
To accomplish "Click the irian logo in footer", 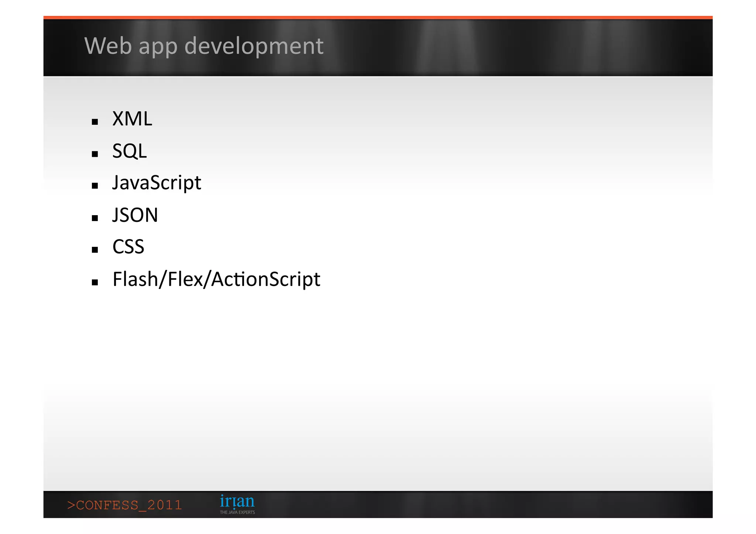I will (x=237, y=504).
